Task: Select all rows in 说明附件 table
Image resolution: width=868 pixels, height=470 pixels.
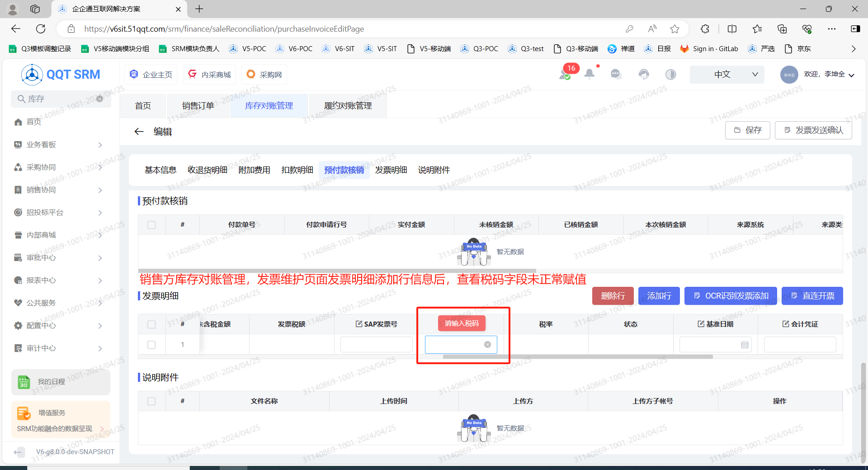Action: tap(151, 401)
